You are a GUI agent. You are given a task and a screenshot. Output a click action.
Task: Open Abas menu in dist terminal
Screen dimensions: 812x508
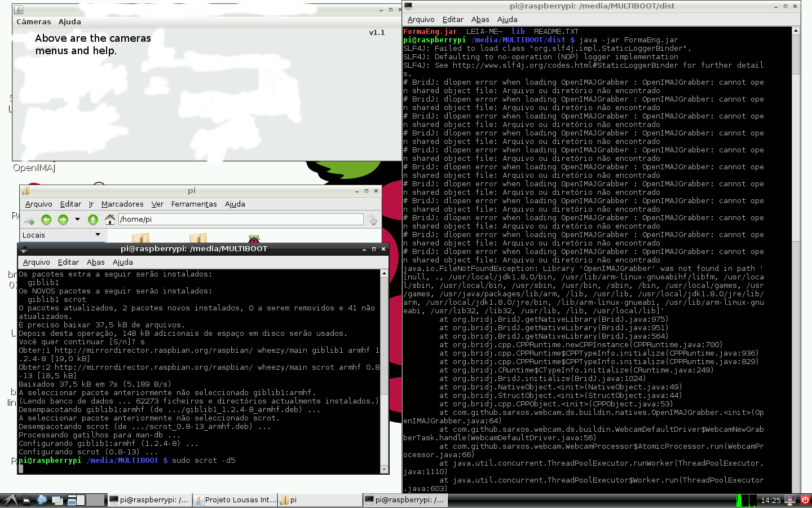coord(480,19)
